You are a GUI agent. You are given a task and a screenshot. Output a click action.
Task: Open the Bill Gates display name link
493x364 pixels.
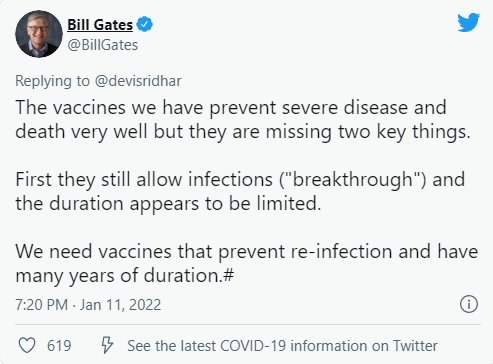100,25
